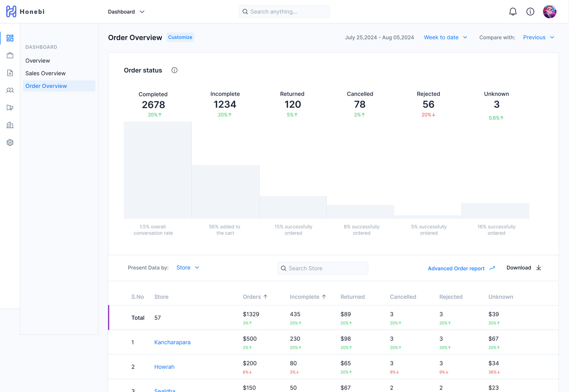This screenshot has height=392, width=569.
Task: Click the Search Store input field
Action: tap(322, 268)
